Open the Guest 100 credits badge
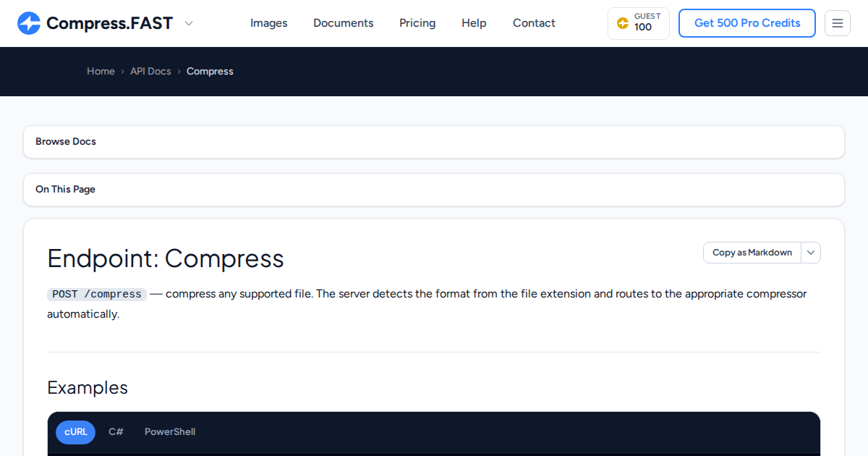Screen dimensions: 868x456 tap(639, 23)
